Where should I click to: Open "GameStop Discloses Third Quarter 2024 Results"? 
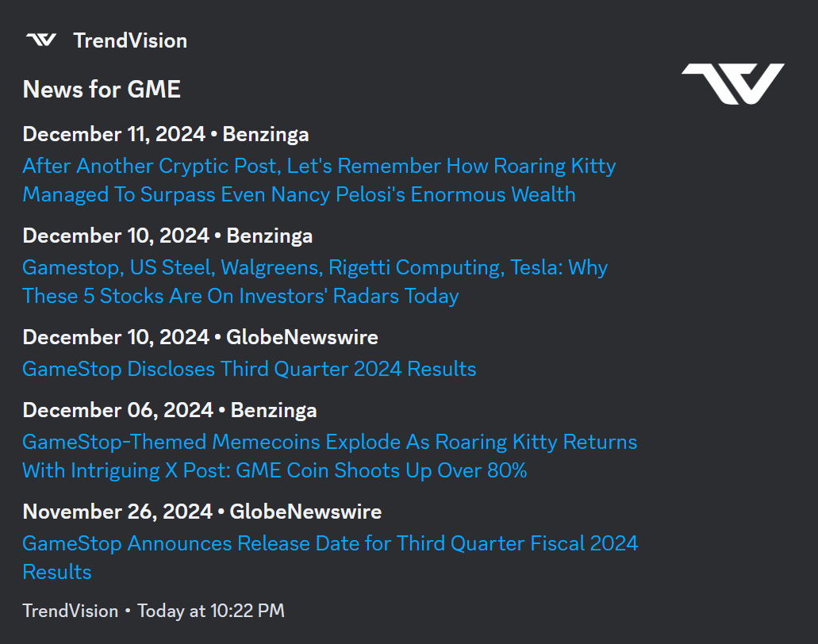pos(249,369)
